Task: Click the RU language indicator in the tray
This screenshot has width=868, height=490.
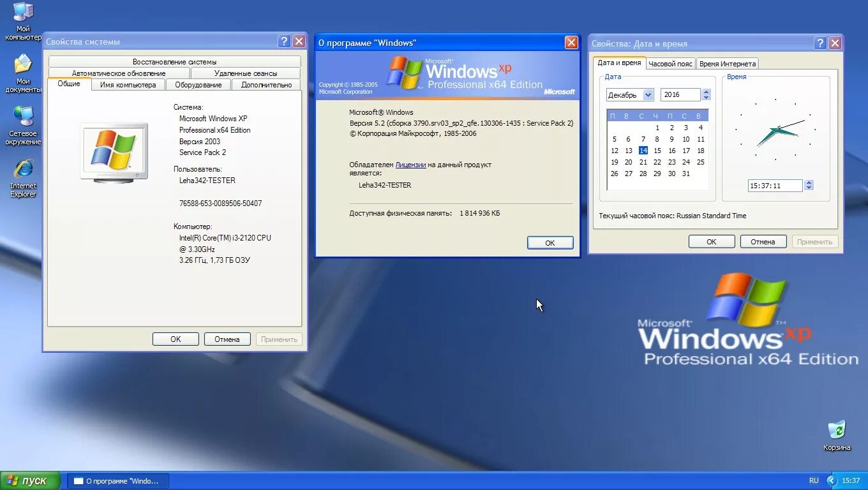Action: click(x=814, y=480)
